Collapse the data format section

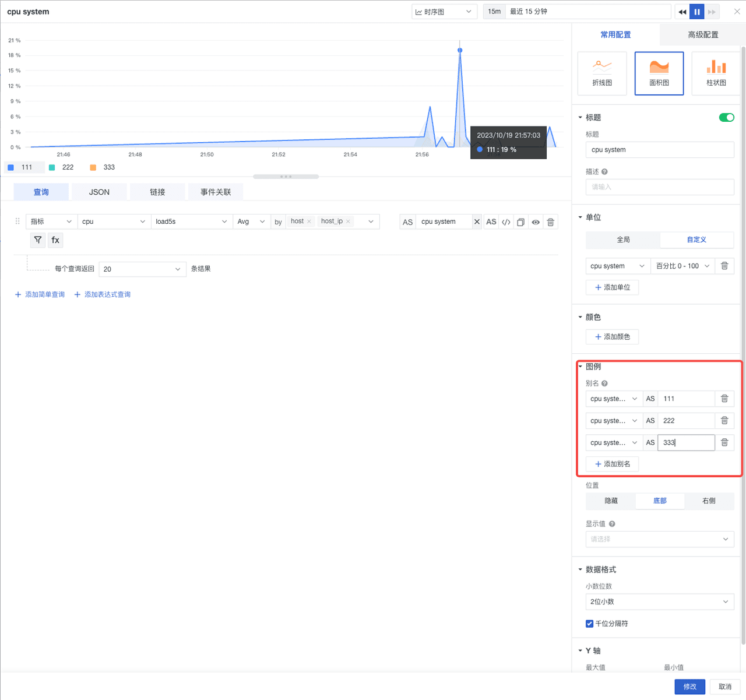point(580,569)
